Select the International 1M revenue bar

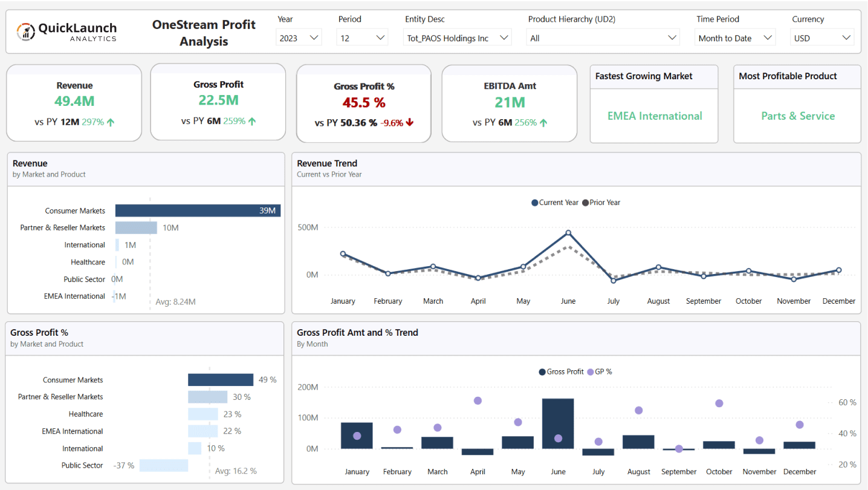click(x=117, y=245)
